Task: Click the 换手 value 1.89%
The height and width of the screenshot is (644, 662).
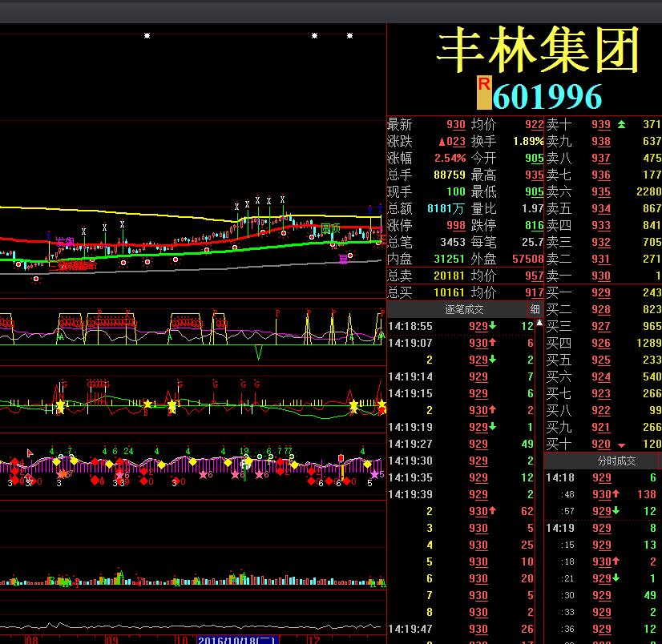Action: (528, 142)
